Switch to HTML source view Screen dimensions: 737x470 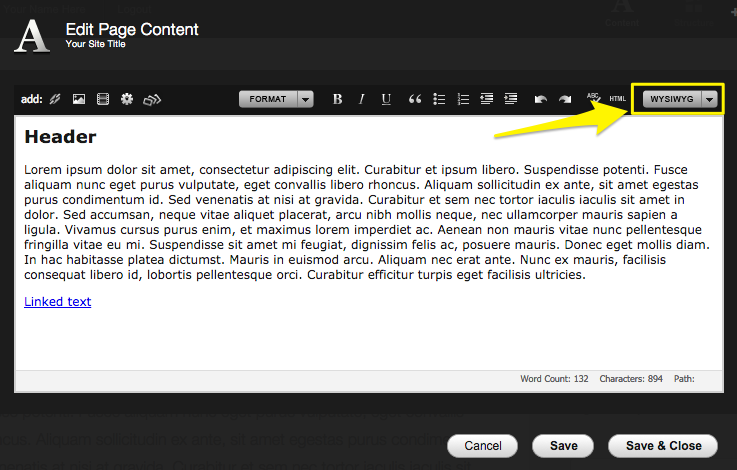(617, 99)
